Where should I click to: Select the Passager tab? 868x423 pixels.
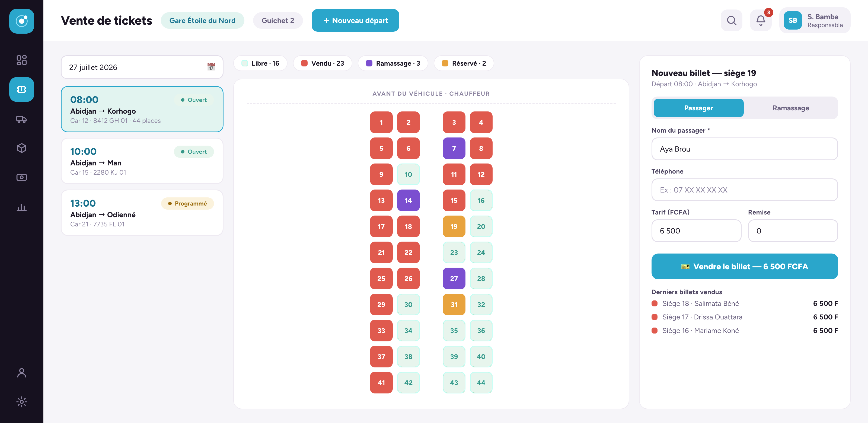point(698,108)
